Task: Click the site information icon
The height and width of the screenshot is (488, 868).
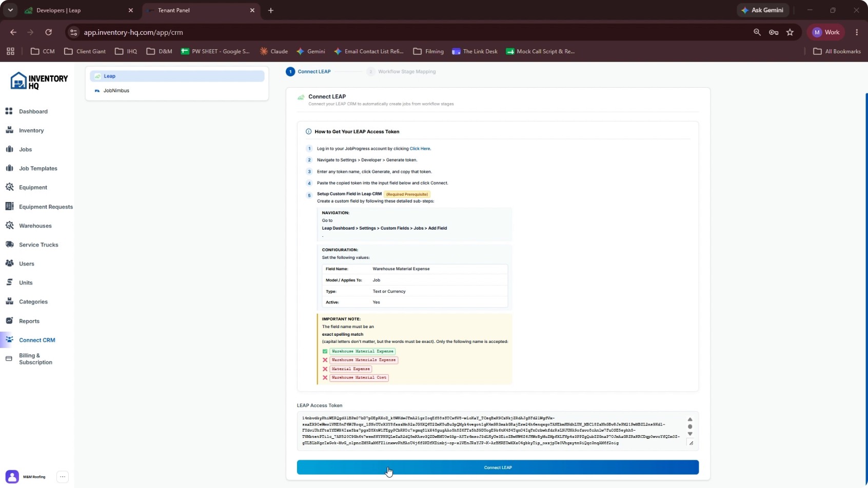Action: [74, 32]
